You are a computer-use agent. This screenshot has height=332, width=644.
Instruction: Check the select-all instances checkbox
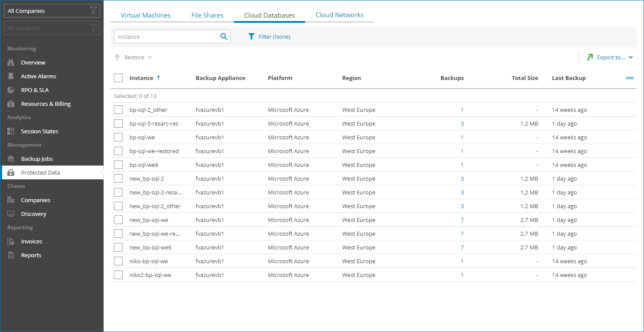118,78
